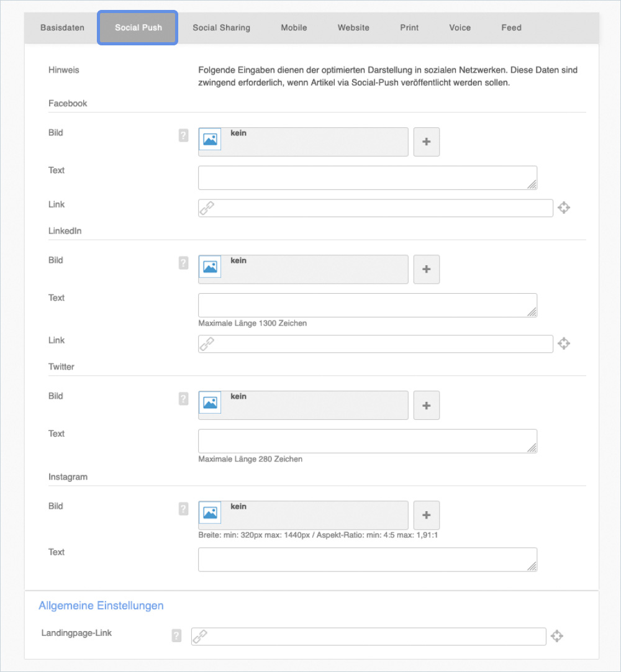Click the Allgemeine Einstellungen heading

[x=101, y=606]
